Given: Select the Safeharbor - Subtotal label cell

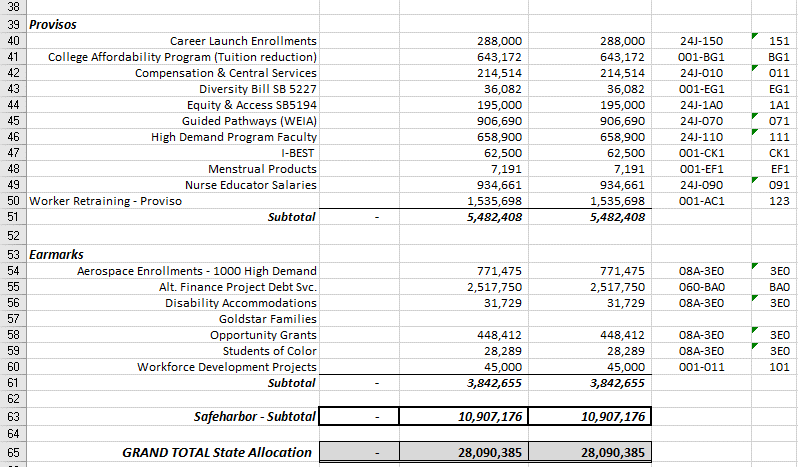Looking at the screenshot, I should 254,416.
